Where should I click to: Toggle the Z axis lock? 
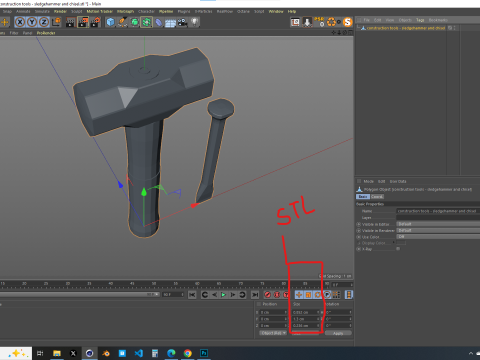[44, 22]
